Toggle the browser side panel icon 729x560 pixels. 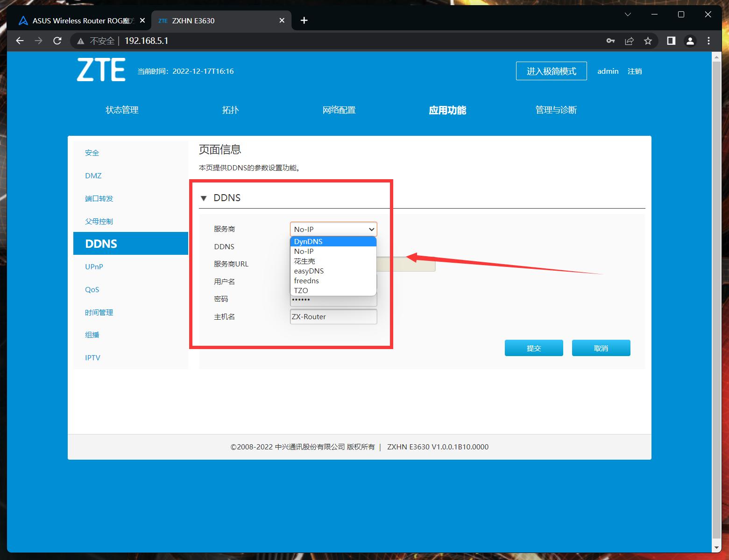click(x=671, y=41)
